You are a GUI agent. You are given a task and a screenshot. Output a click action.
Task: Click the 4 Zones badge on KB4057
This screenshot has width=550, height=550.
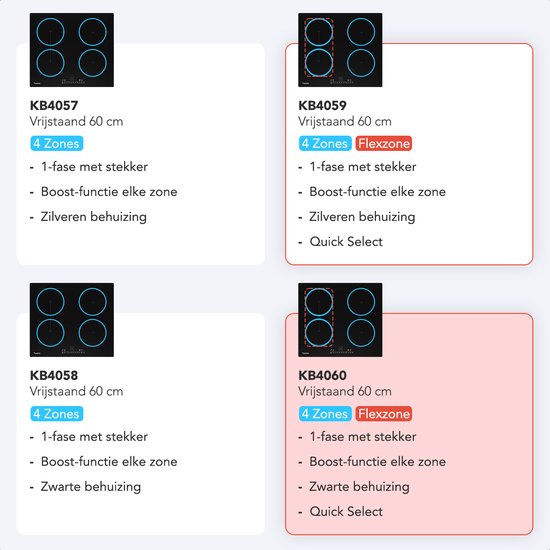coord(57,143)
